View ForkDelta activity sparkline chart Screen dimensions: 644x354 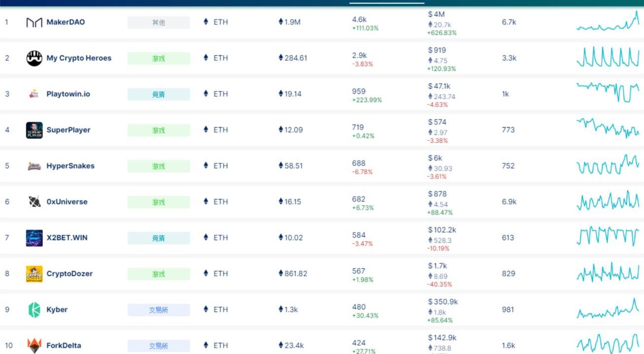tap(608, 344)
